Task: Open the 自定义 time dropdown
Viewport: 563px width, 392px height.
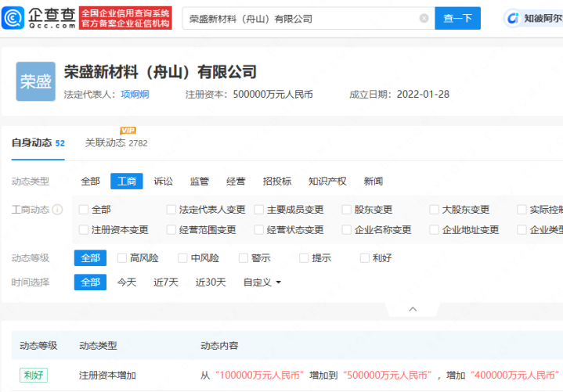Action: point(262,282)
